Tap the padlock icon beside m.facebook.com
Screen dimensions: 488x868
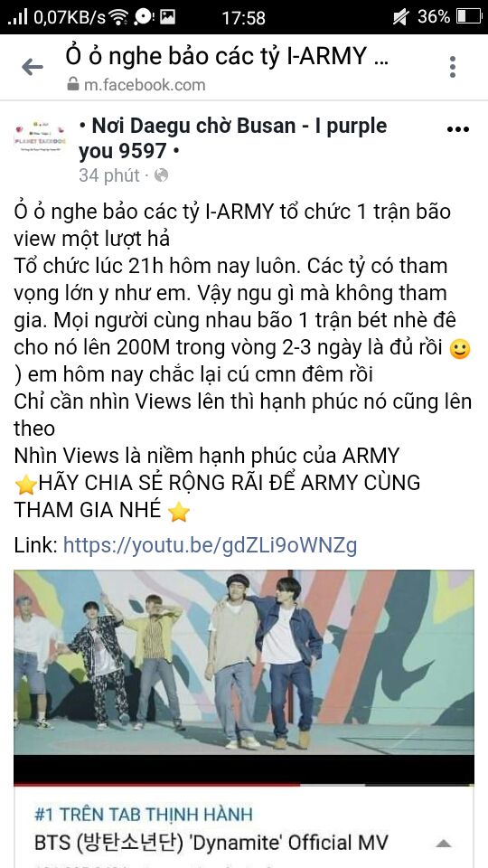(x=72, y=84)
